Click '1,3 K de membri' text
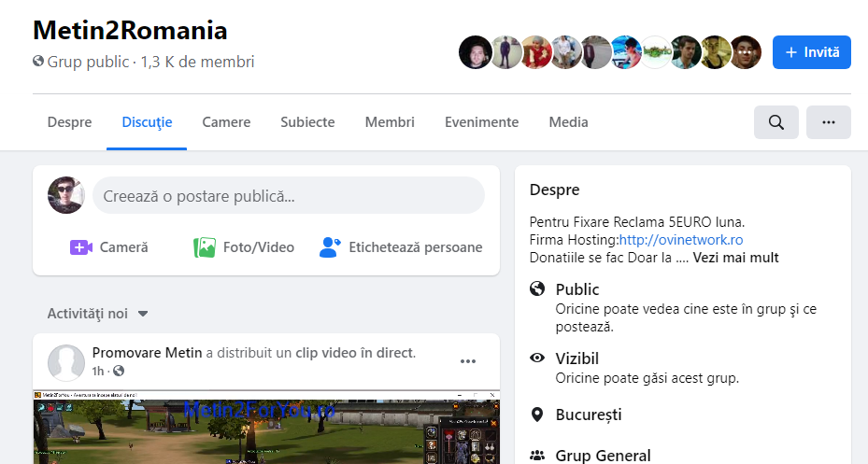The height and width of the screenshot is (464, 868). (198, 62)
